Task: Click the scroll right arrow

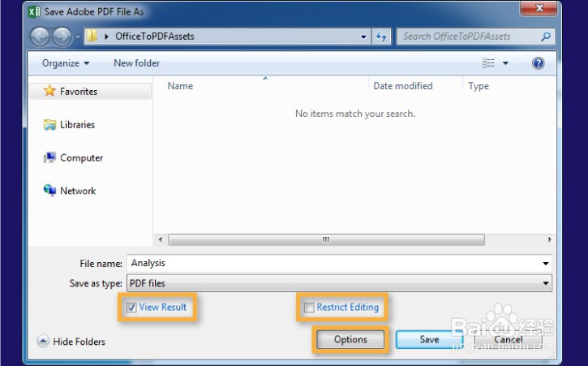Action: click(549, 239)
